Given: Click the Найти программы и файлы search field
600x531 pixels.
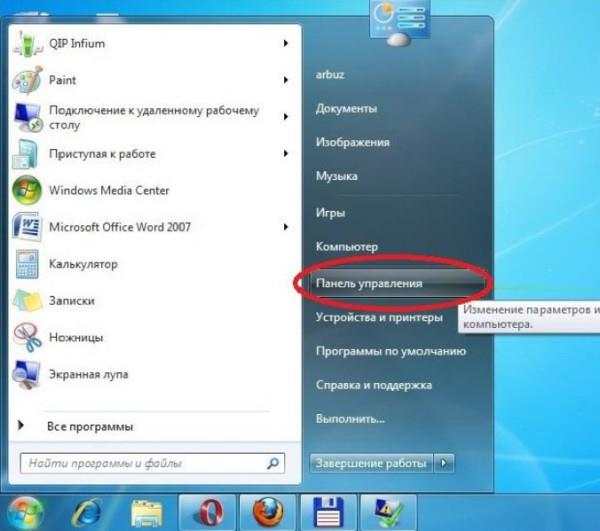Looking at the screenshot, I should (x=152, y=463).
